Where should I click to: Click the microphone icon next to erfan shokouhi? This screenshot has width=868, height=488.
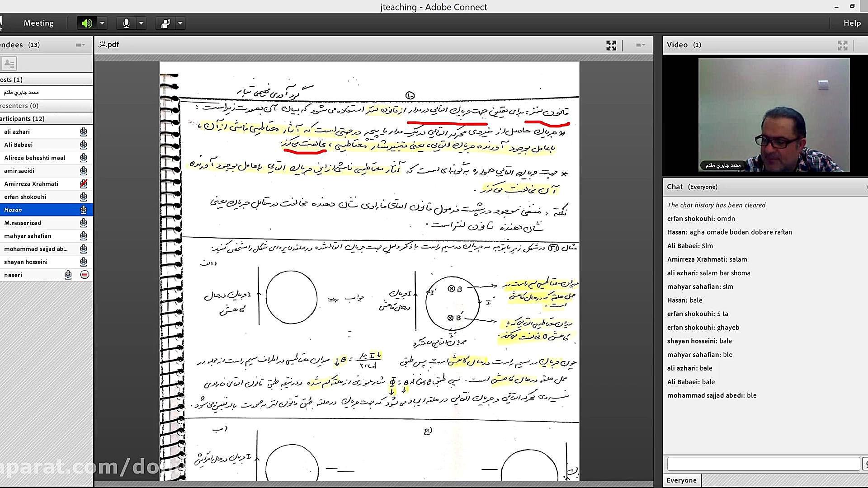point(84,197)
